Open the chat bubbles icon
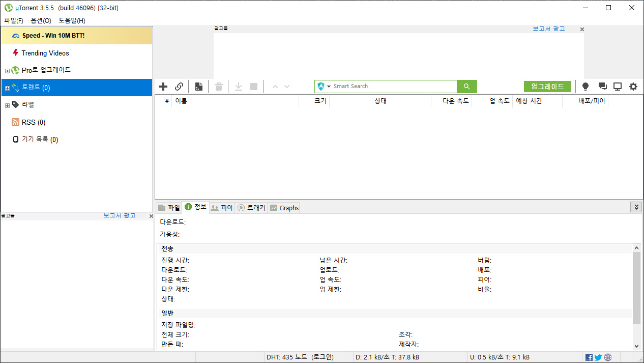The height and width of the screenshot is (363, 644). coord(602,87)
